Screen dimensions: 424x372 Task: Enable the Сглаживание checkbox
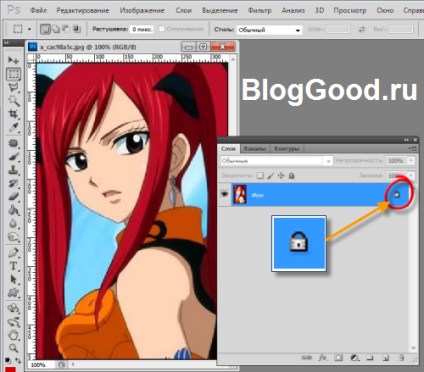162,29
